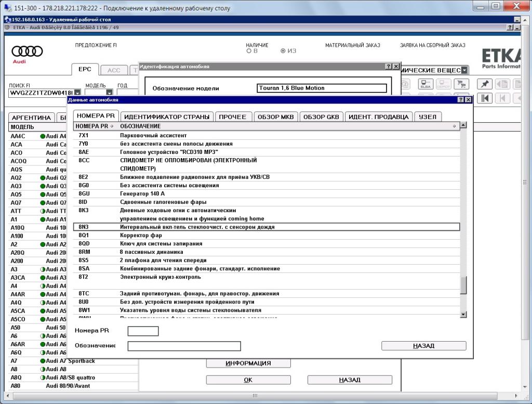Viewport: 532px width, 404px height.
Task: Click OK in vehicle identification window
Action: click(248, 380)
